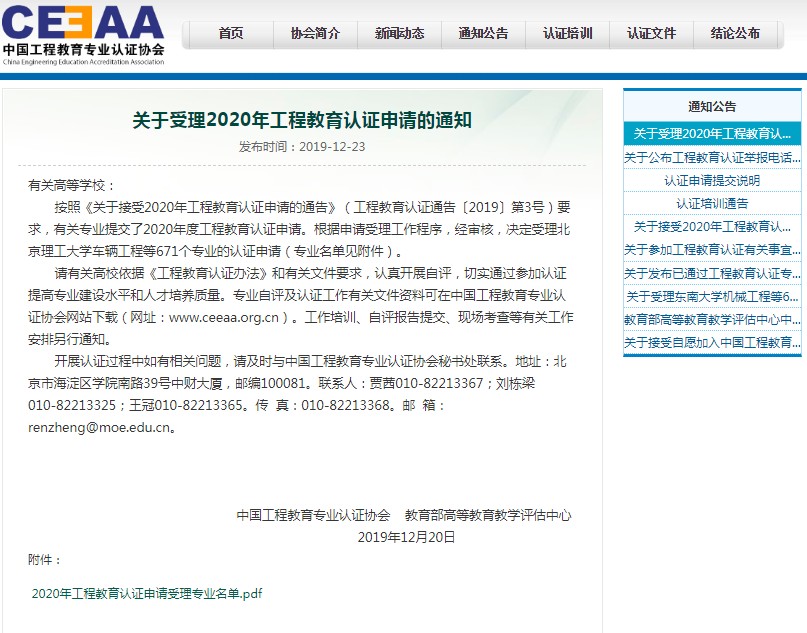The width and height of the screenshot is (807, 633).
Task: Go to the 协会简介 page
Action: 315,33
